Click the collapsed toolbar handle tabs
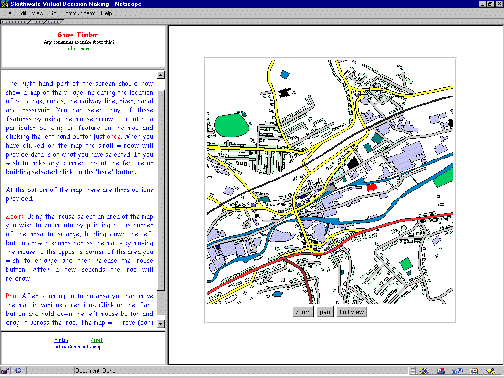The image size is (504, 378). [32, 22]
